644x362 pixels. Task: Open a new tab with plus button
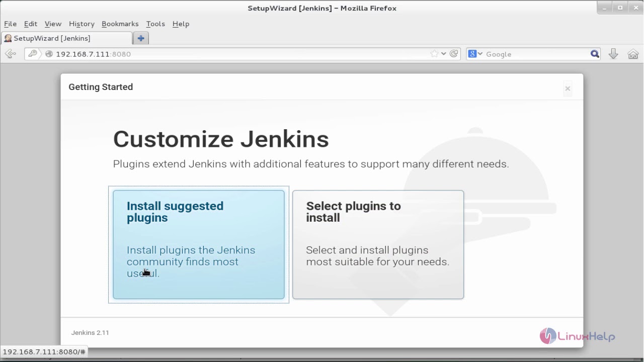pos(141,38)
